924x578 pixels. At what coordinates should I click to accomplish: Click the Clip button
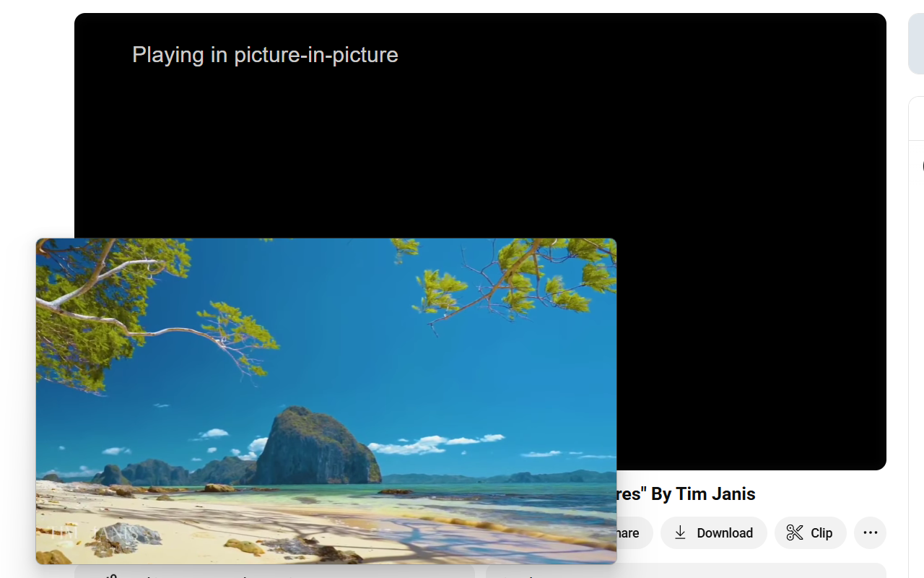tap(810, 532)
